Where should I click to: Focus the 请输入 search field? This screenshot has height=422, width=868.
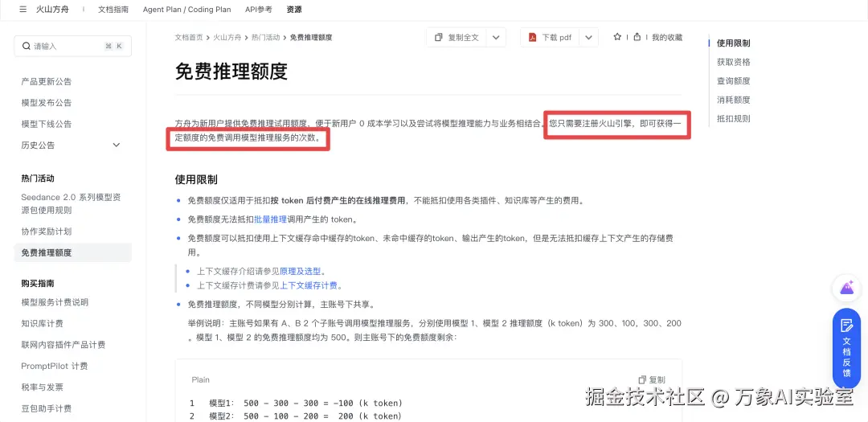click(72, 46)
